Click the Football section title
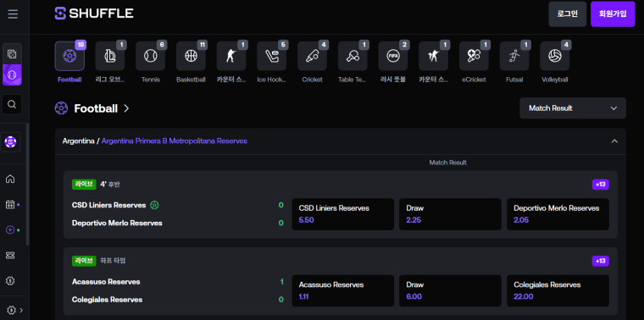This screenshot has height=320, width=644. click(x=96, y=108)
